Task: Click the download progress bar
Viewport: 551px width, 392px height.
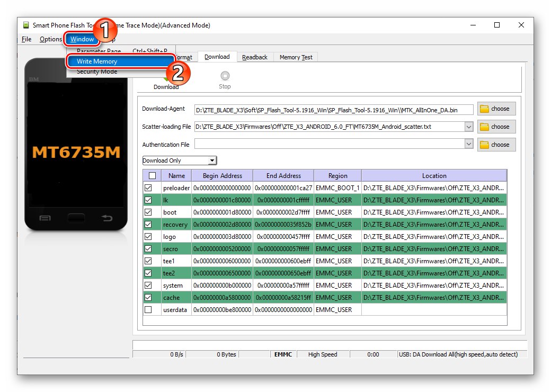Action: [x=330, y=344]
